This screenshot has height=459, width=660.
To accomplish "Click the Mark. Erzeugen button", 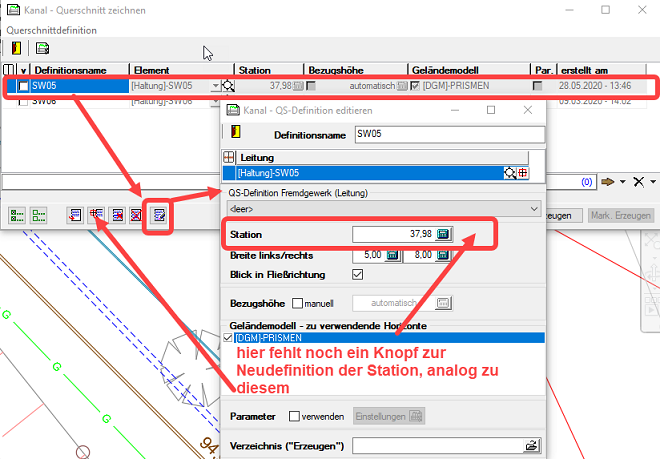I will 621,215.
